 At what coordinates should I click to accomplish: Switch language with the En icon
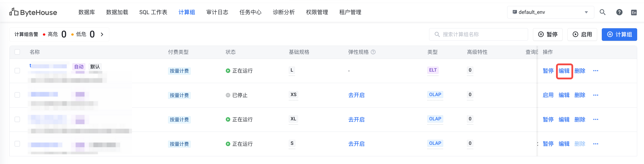coord(634,12)
